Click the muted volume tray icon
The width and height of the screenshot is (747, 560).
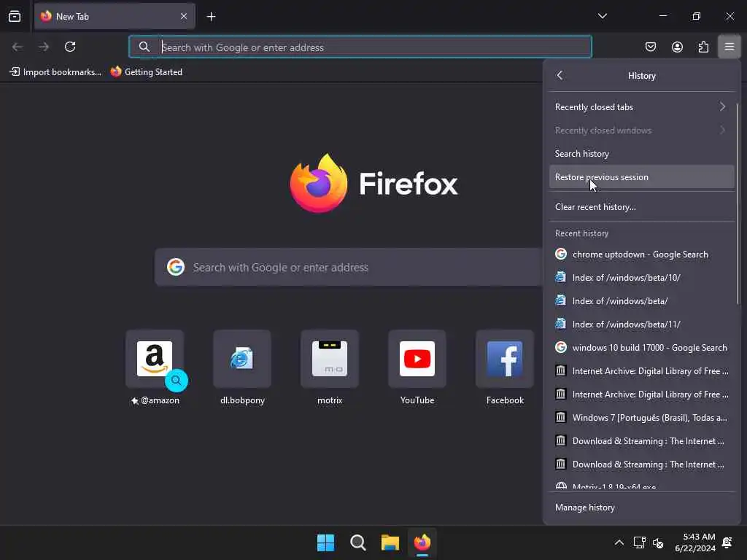point(658,542)
